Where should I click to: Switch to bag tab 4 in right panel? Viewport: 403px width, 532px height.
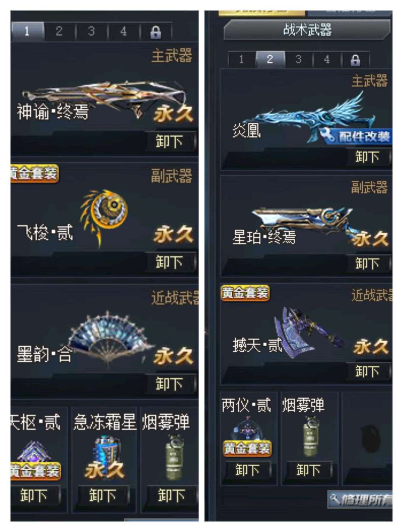coord(327,59)
